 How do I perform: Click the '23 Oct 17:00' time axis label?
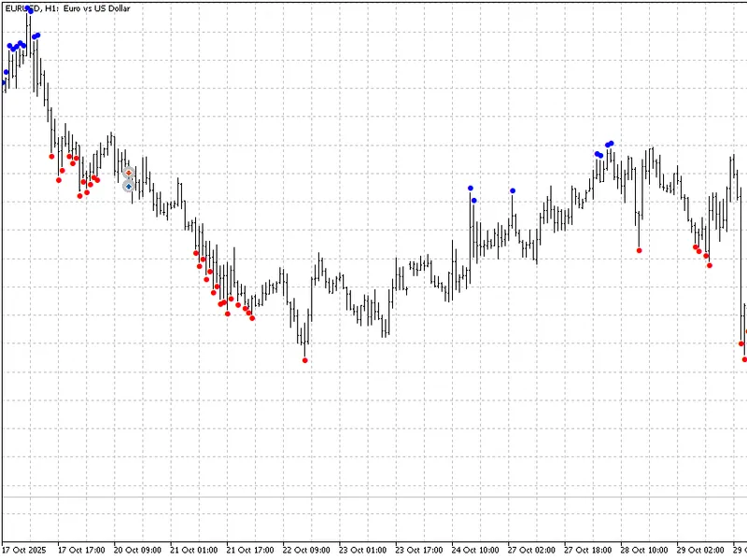tap(418, 550)
